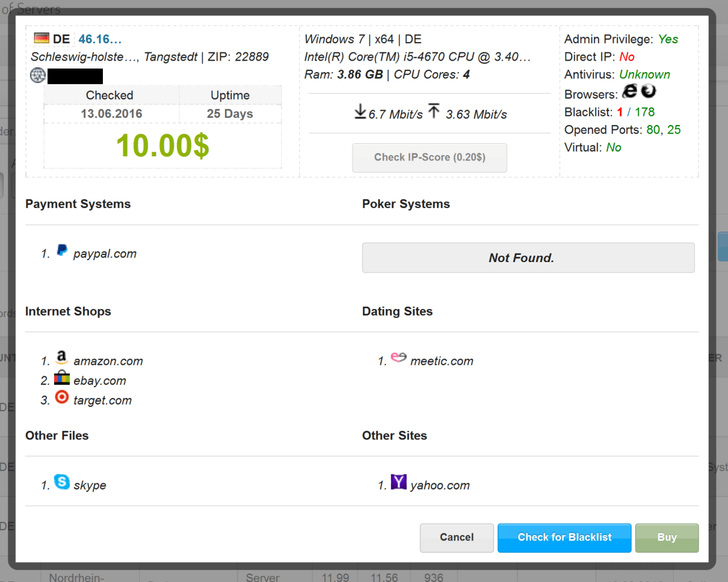The width and height of the screenshot is (728, 582).
Task: Click the Target bullseye icon
Action: click(62, 397)
